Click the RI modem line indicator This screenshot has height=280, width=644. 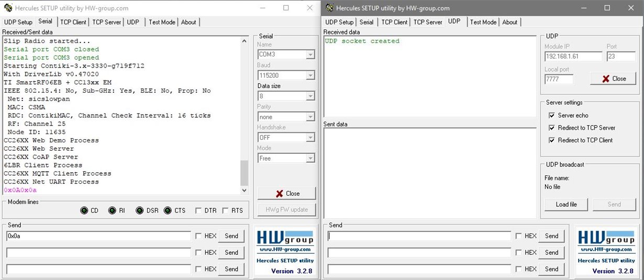[112, 210]
